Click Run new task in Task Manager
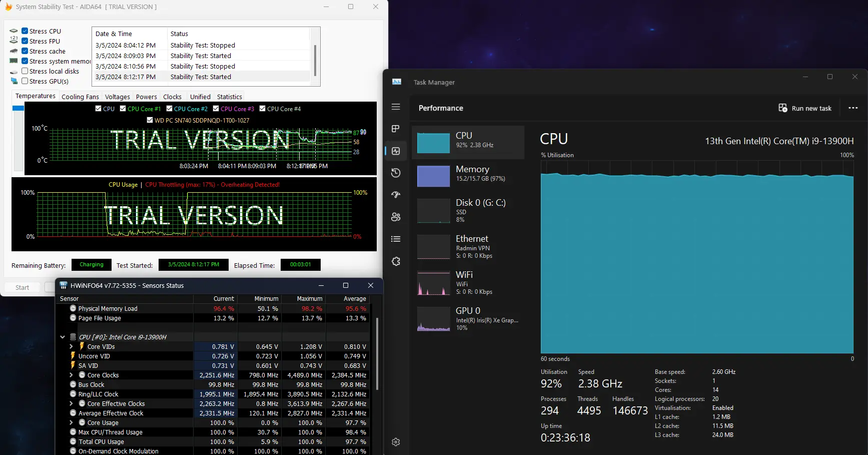This screenshot has width=868, height=455. 805,108
